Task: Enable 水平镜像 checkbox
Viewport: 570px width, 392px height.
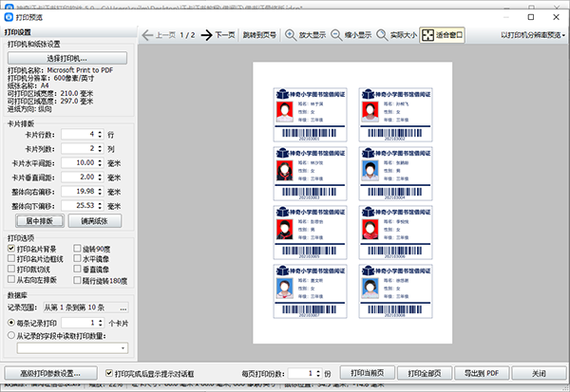Action: (77, 258)
